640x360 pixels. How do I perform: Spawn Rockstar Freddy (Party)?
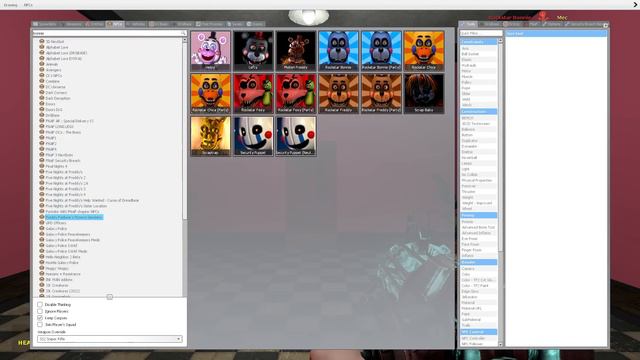coord(381,93)
